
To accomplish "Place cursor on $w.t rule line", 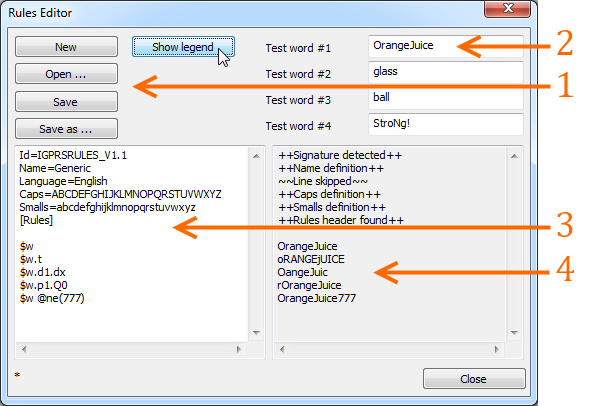I will [x=30, y=259].
